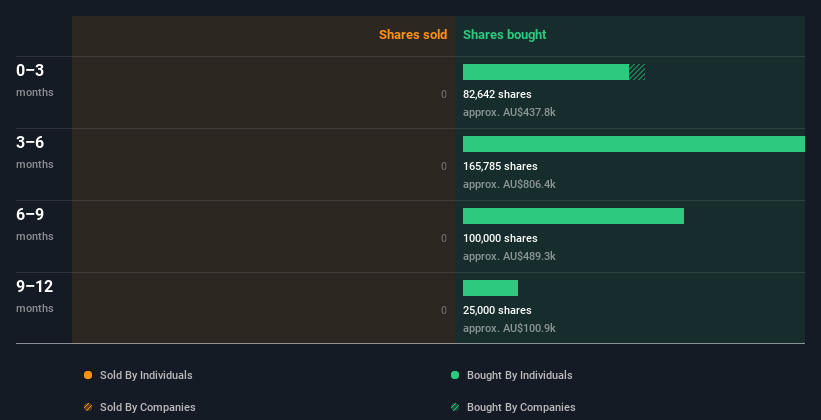This screenshot has width=821, height=420.
Task: Click the green bar for 9–12 months
Action: click(490, 288)
